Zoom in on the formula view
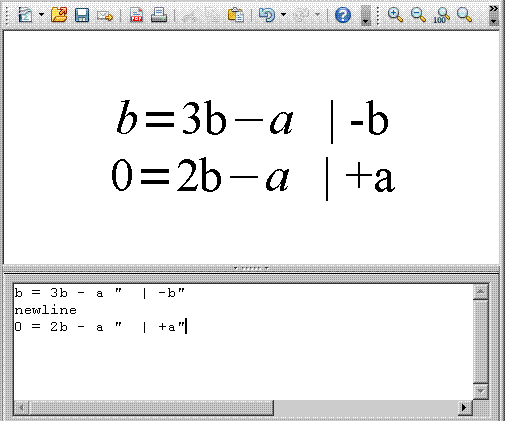Screen dimensions: 505x421 point(395,15)
